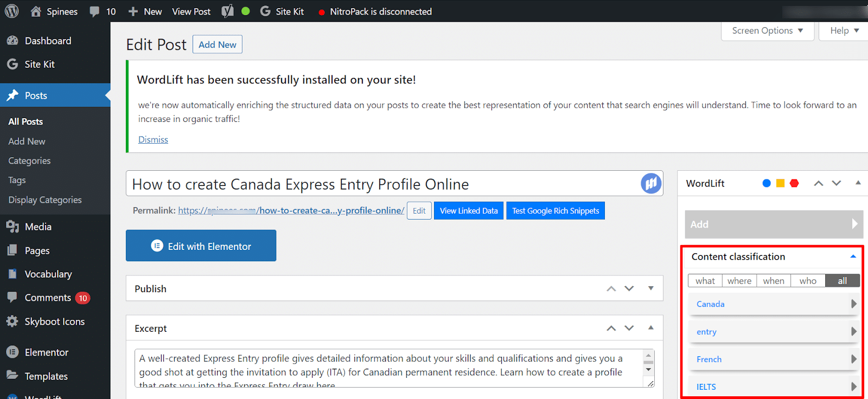Screen dimensions: 868x399
Task: Click the New plus icon
Action: (133, 11)
